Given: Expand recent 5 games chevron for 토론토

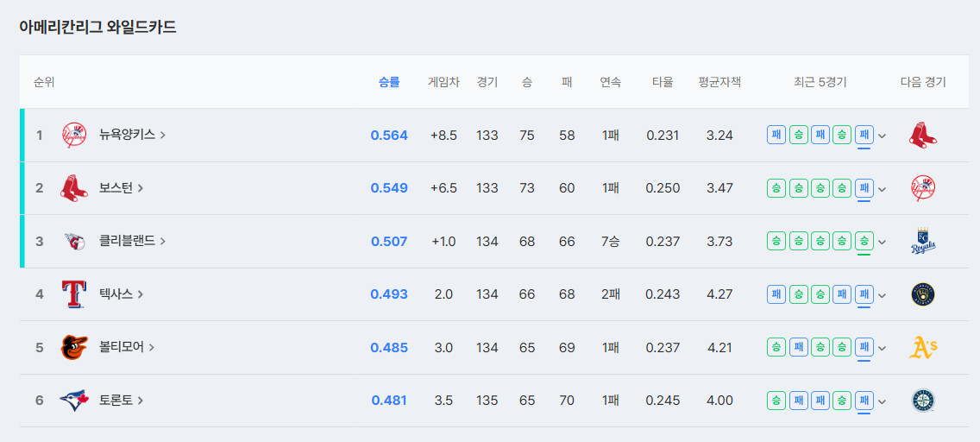Looking at the screenshot, I should coord(883,401).
